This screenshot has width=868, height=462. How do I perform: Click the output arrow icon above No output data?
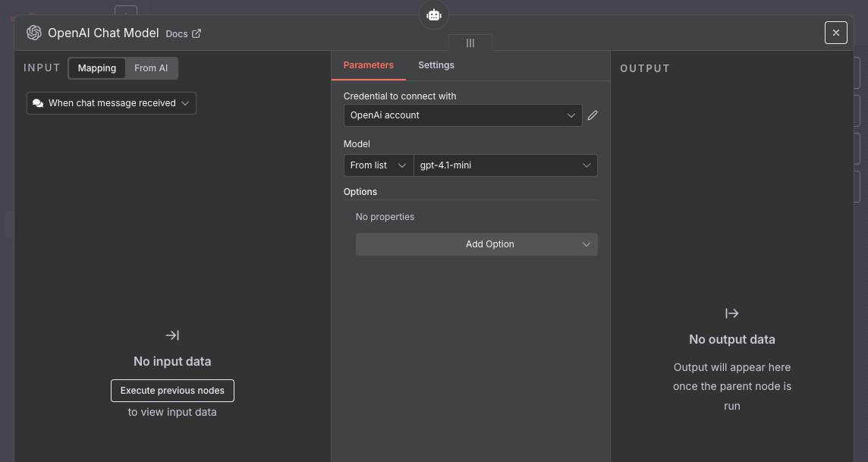click(732, 313)
